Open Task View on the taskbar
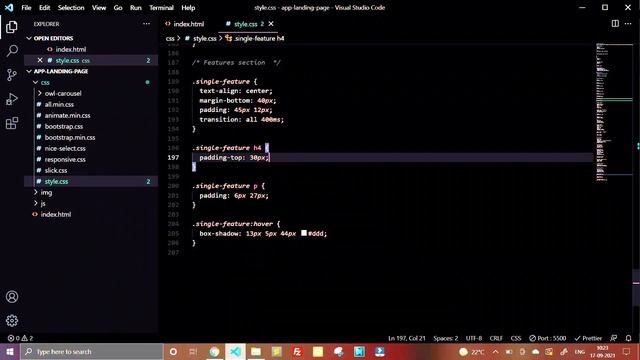 coord(193,351)
